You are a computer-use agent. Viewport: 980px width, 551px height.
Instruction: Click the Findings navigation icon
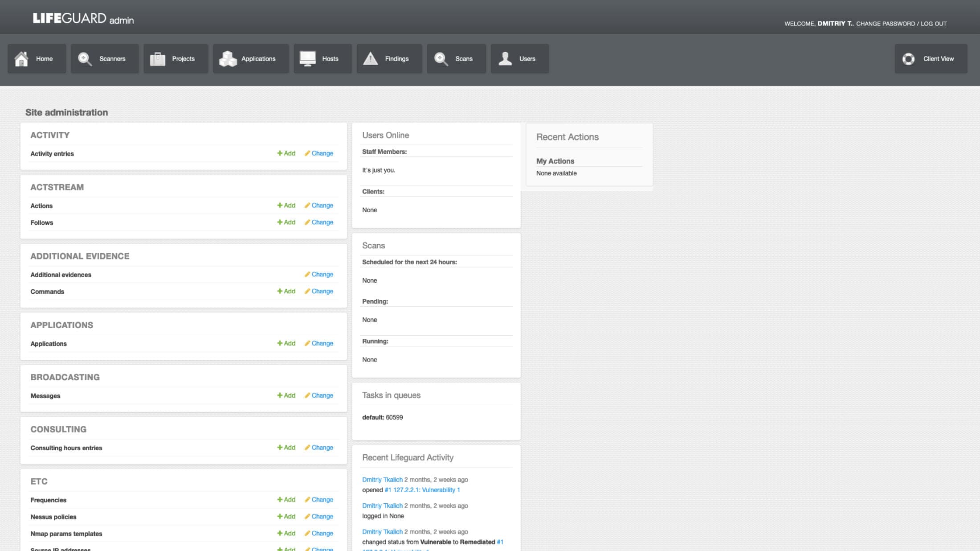tap(371, 58)
